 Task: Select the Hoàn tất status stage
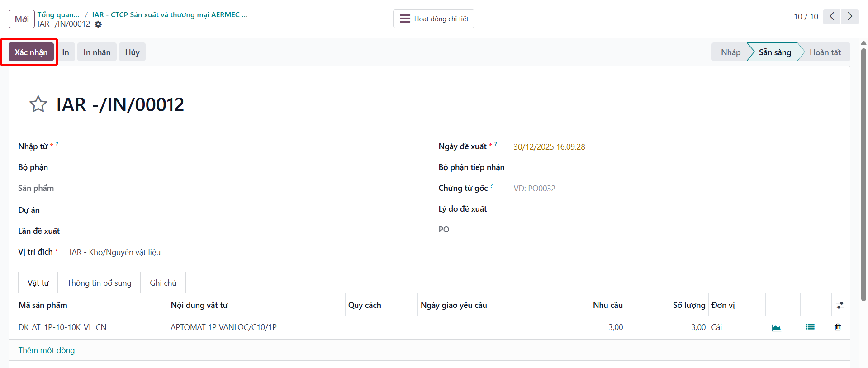825,52
